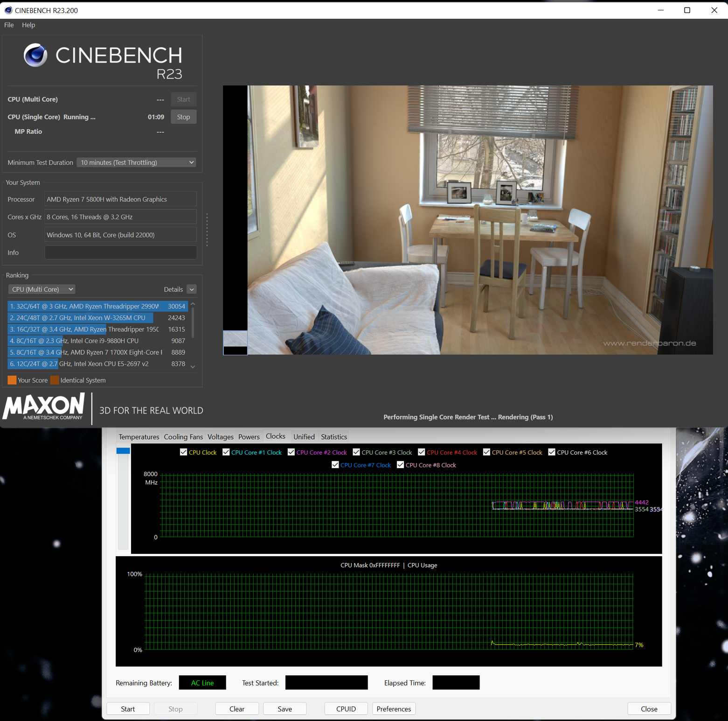Click the Save button
This screenshot has width=728, height=721.
click(x=285, y=709)
